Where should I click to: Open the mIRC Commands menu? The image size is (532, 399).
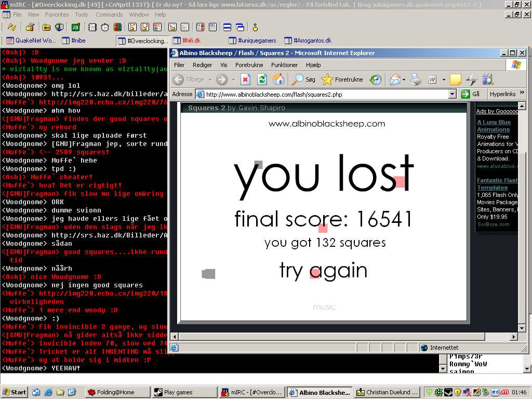tap(109, 15)
